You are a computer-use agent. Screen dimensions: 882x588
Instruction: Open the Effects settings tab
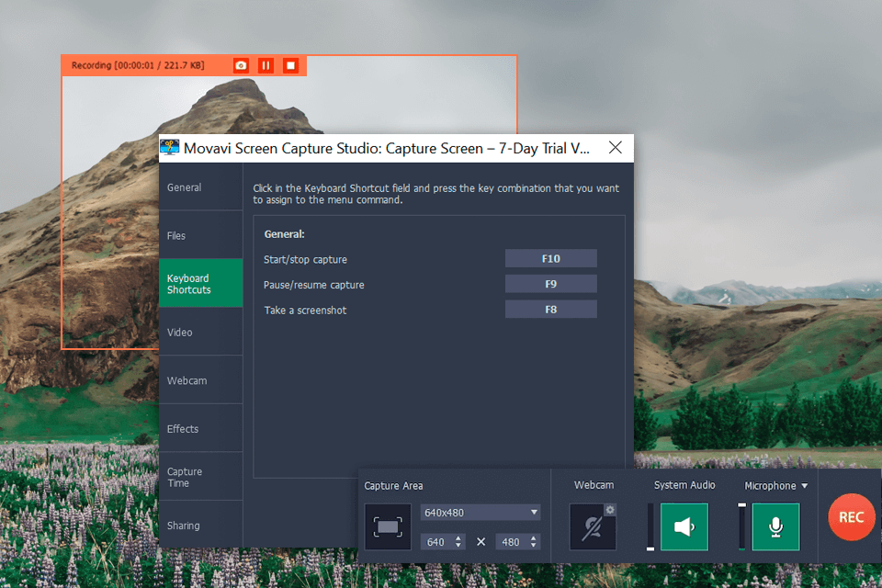pyautogui.click(x=201, y=429)
